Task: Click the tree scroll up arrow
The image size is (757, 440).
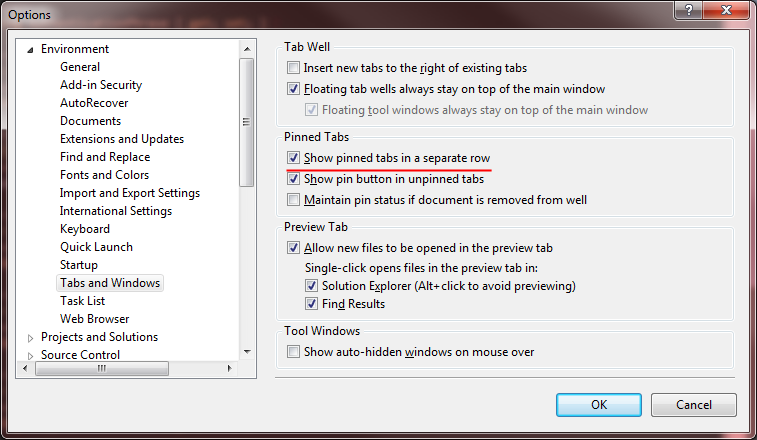Action: pos(247,49)
